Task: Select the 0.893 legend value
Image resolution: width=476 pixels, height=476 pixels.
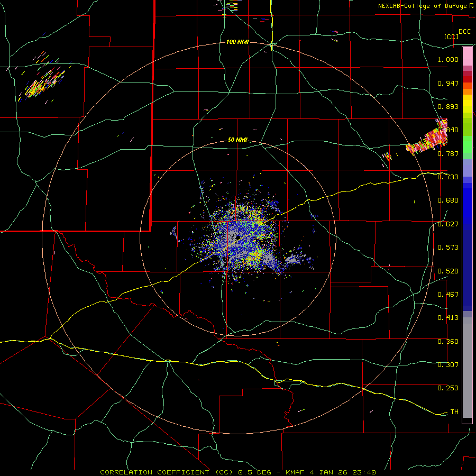Action: (x=448, y=106)
